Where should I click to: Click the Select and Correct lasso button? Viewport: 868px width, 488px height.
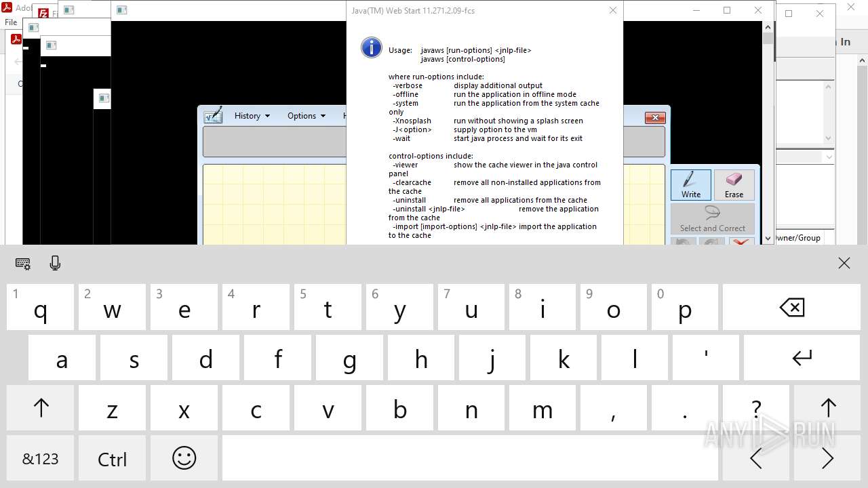(x=713, y=219)
